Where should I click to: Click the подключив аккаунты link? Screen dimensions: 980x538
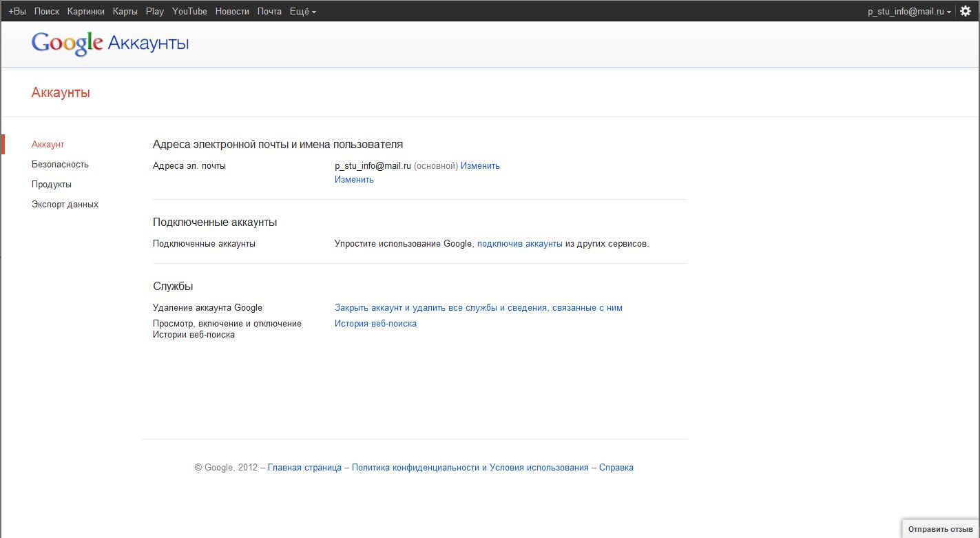click(519, 244)
